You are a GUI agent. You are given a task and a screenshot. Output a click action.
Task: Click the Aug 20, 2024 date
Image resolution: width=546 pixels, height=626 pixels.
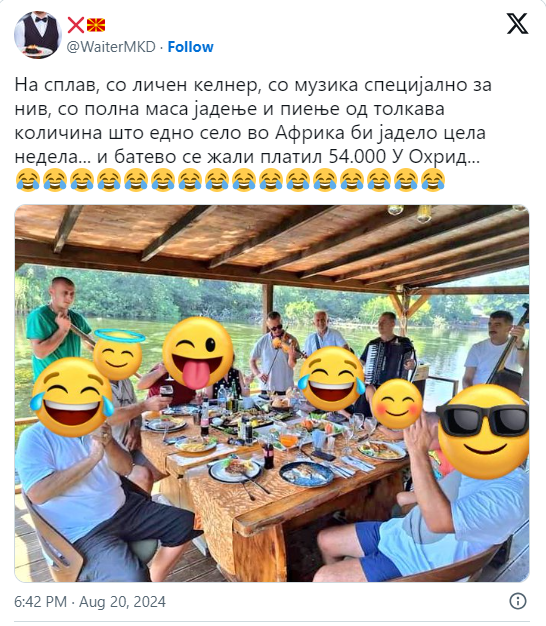point(122,602)
